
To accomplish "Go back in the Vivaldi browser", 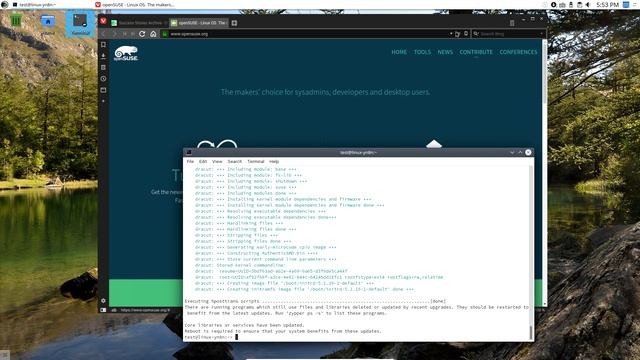I will pos(103,34).
